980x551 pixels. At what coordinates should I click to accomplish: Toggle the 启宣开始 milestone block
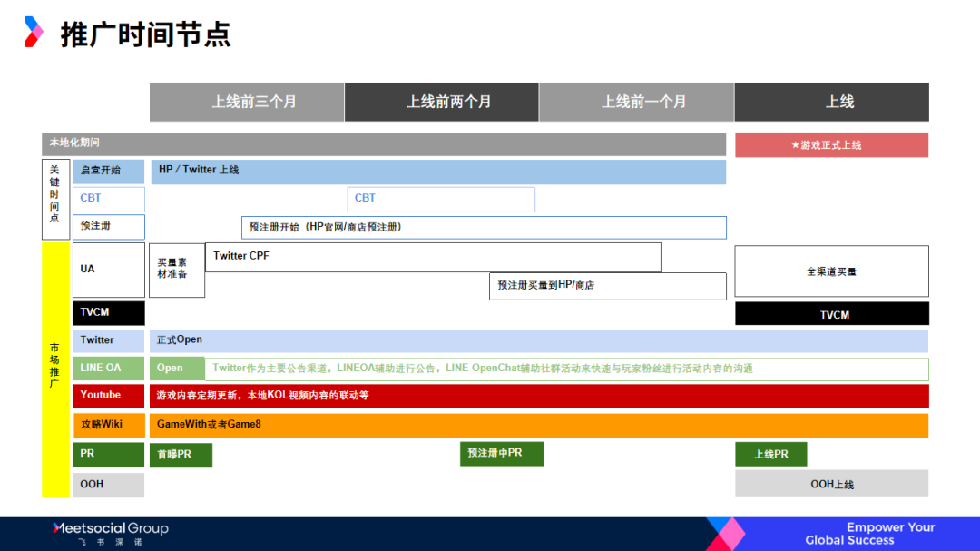[x=108, y=171]
